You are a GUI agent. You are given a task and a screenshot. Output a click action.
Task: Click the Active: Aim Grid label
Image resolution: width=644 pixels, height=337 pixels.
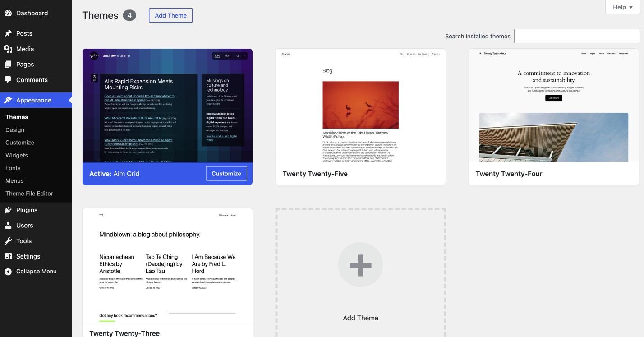coord(114,174)
